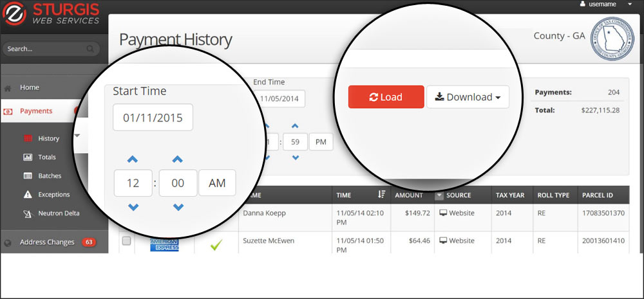This screenshot has height=299, width=644.
Task: Increase the Start Time hour
Action: 133,159
